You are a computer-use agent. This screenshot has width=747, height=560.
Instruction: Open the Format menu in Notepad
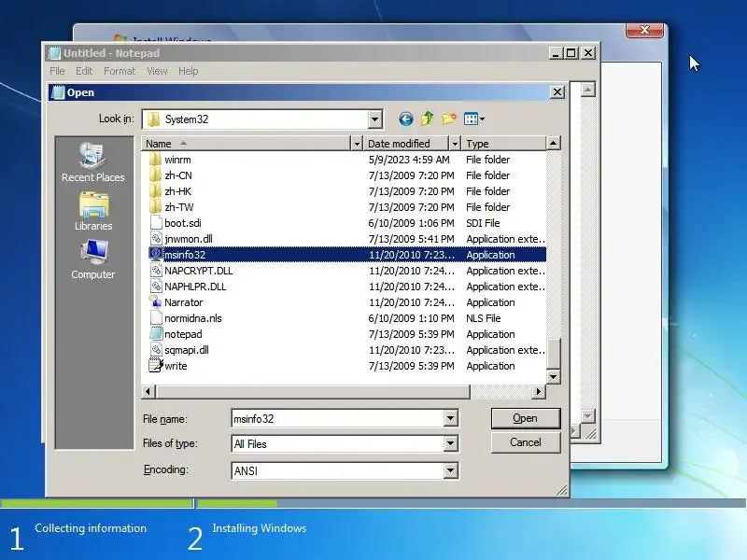(x=120, y=71)
